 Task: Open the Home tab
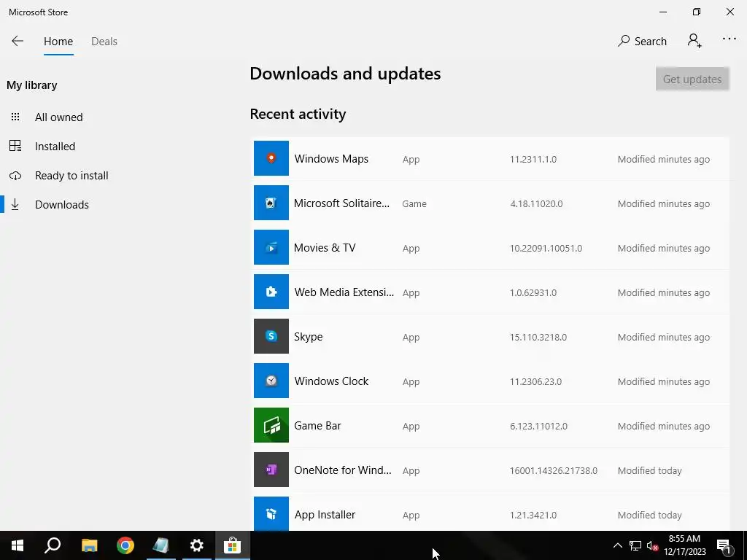[58, 42]
